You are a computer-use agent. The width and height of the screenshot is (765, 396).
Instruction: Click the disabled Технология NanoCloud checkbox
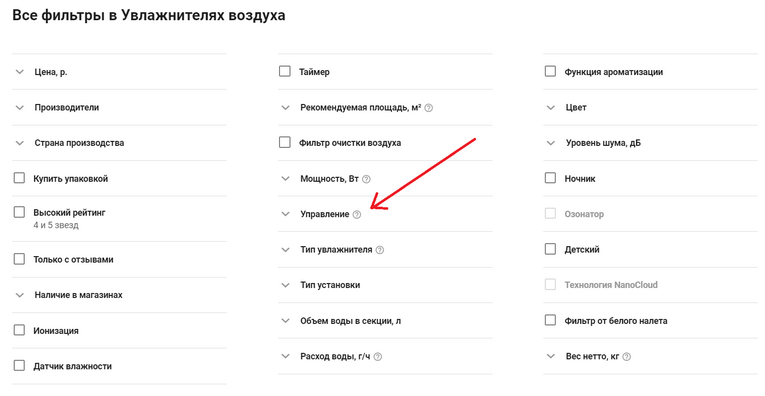point(550,285)
